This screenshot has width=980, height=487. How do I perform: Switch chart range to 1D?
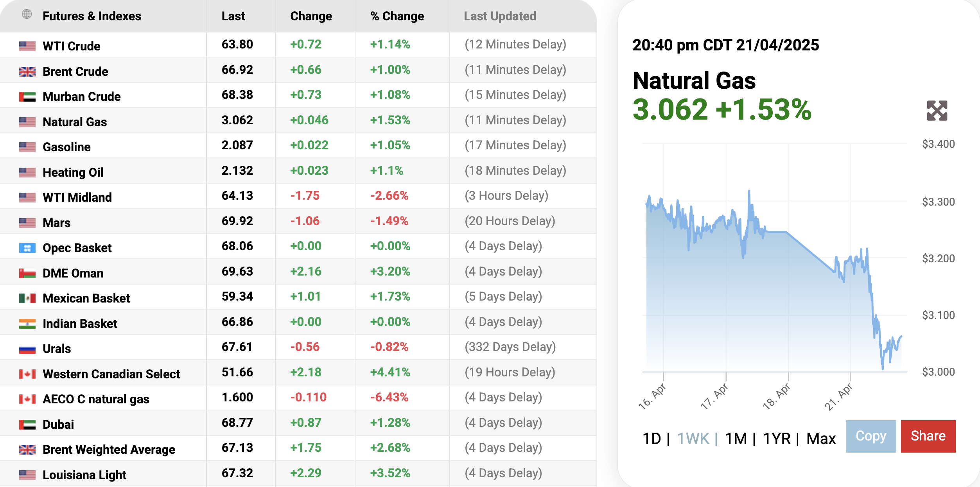click(x=652, y=439)
